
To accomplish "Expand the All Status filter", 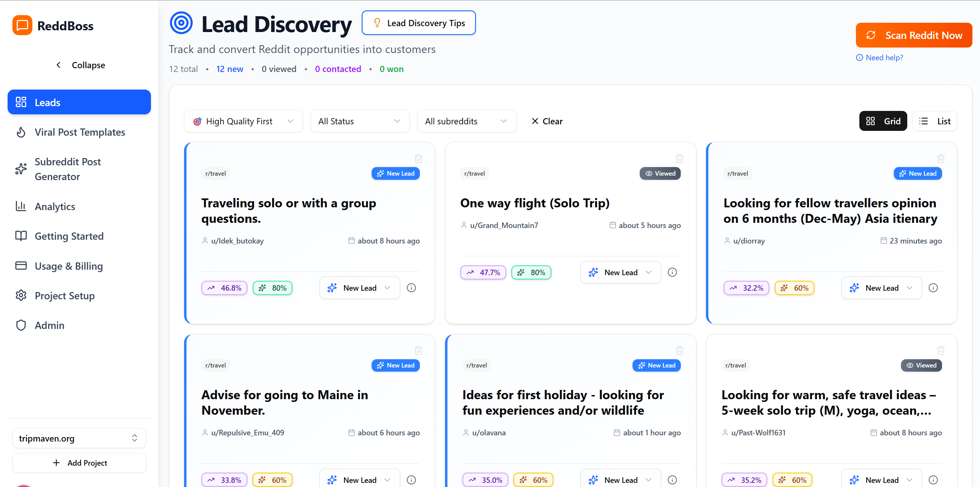I will [x=360, y=121].
